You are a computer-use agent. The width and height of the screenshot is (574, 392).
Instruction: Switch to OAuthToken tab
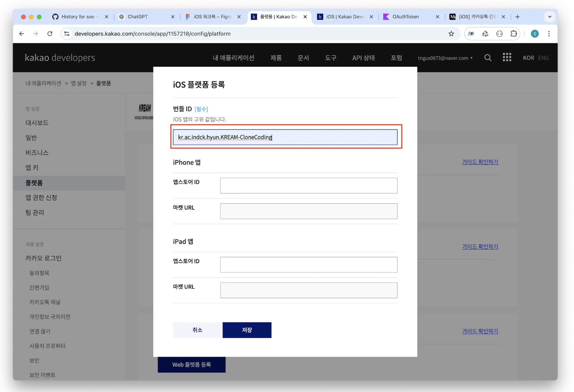coord(412,17)
